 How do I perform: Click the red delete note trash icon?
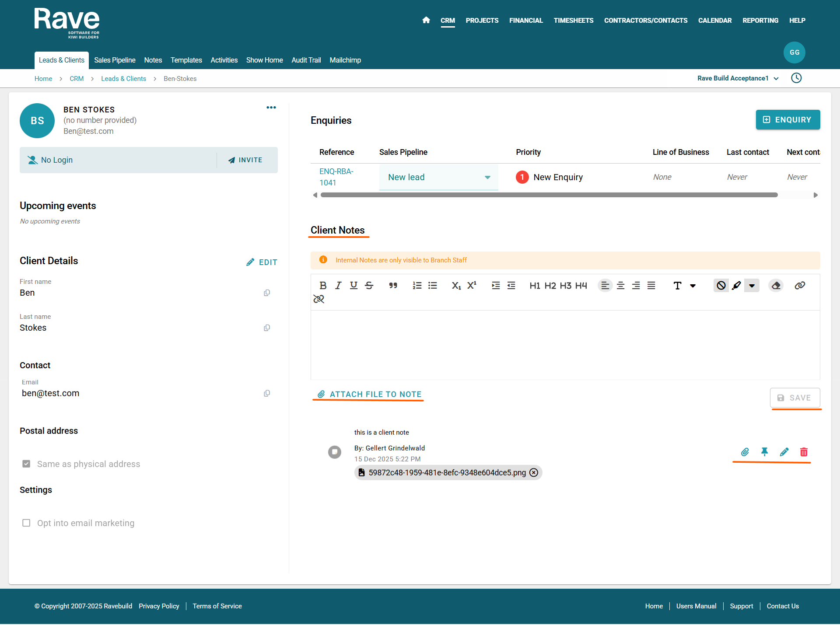coord(804,452)
